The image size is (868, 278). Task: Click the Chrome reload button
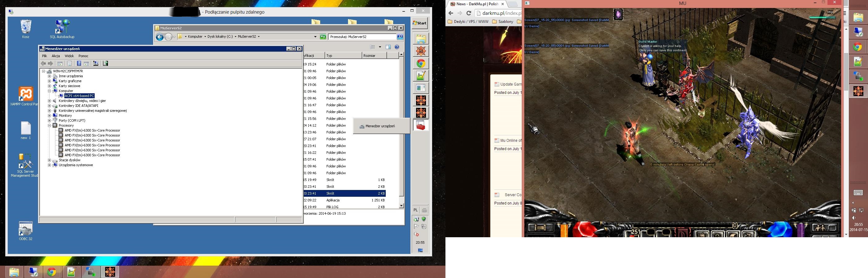(468, 13)
